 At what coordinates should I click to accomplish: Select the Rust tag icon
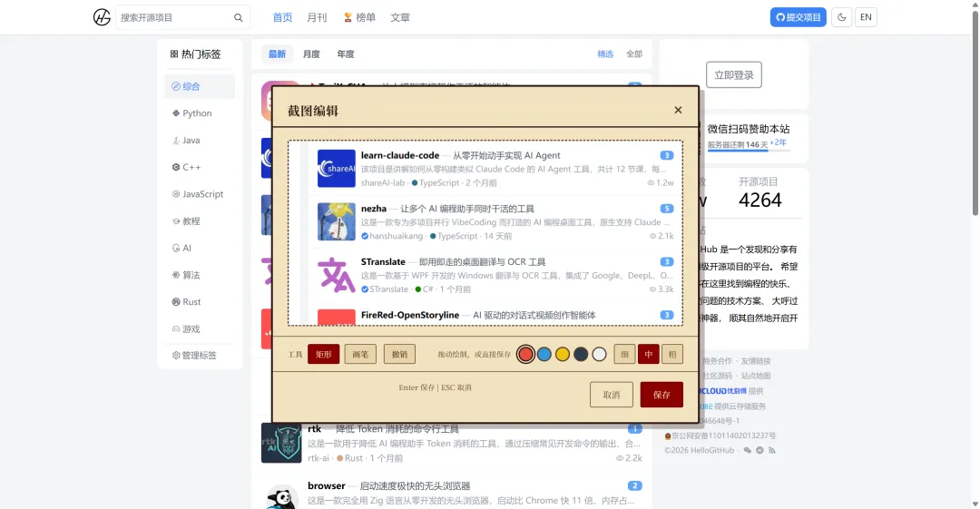pyautogui.click(x=176, y=301)
